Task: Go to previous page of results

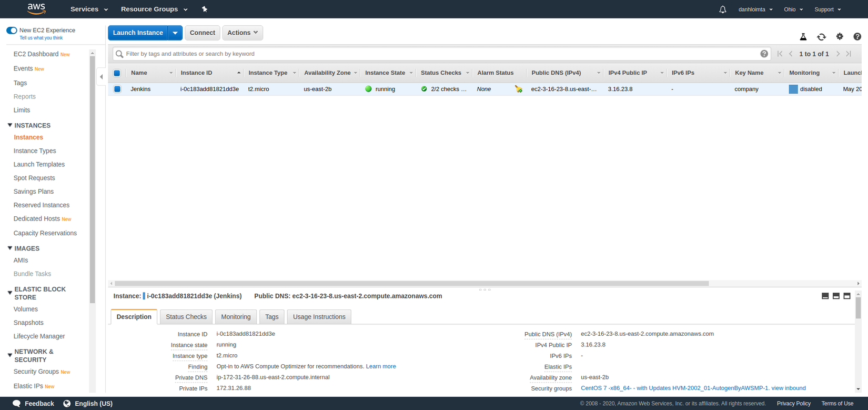Action: click(791, 54)
